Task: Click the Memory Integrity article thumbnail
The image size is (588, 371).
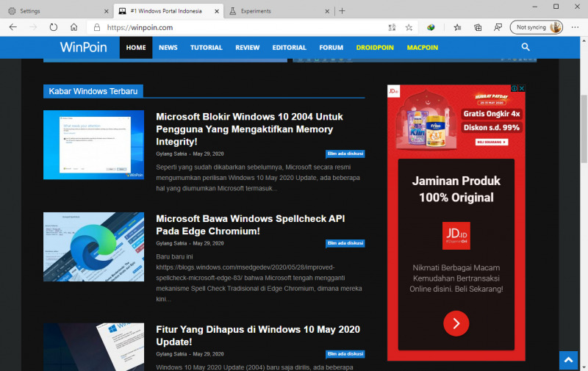Action: (94, 145)
